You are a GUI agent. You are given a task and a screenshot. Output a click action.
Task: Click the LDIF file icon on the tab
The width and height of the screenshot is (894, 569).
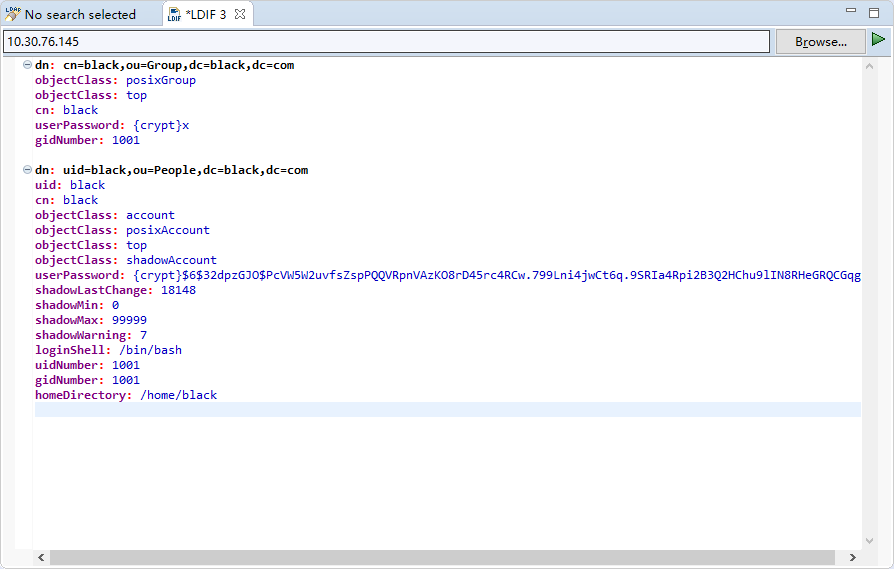pyautogui.click(x=173, y=14)
